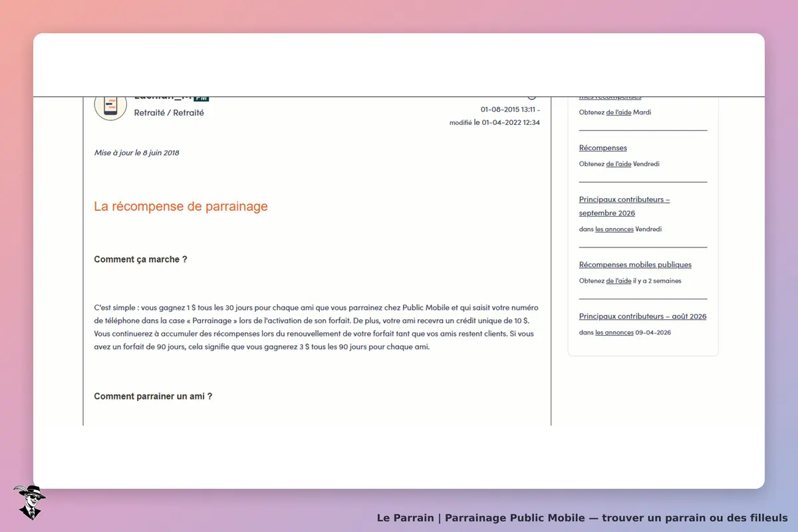Open the Récompenses mobiles publiques link
This screenshot has width=798, height=532.
(x=635, y=265)
